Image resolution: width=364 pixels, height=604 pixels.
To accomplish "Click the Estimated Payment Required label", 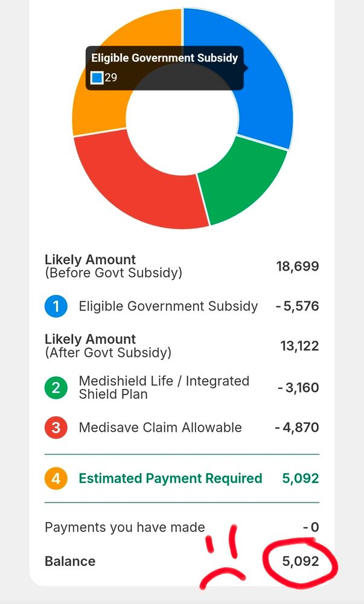I will 170,479.
